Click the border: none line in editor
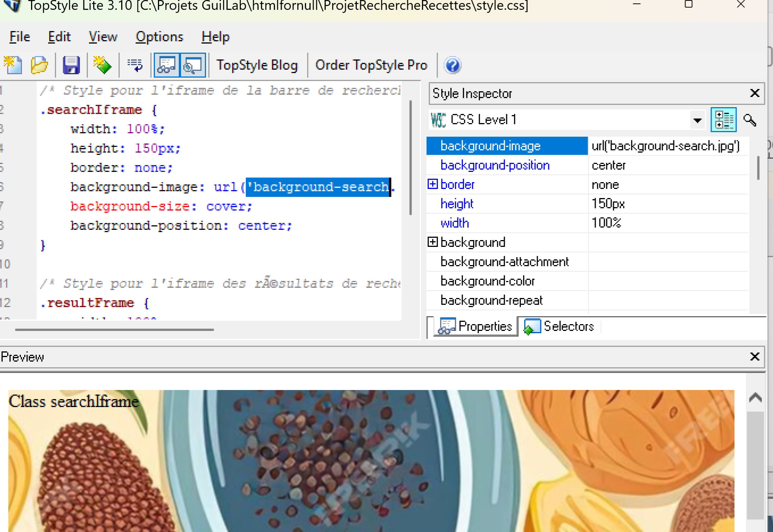Viewport: 773px width, 532px height. (x=121, y=168)
